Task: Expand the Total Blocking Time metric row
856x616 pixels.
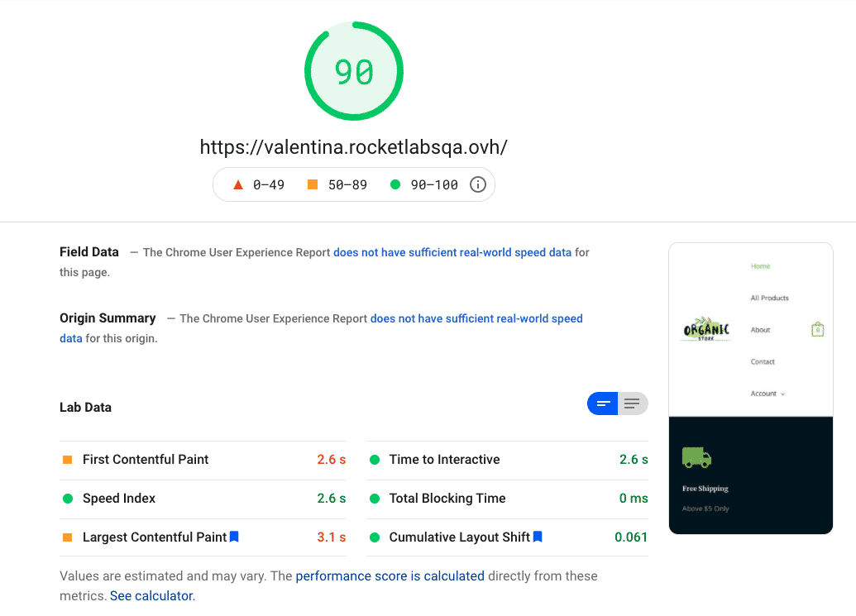Action: [447, 499]
